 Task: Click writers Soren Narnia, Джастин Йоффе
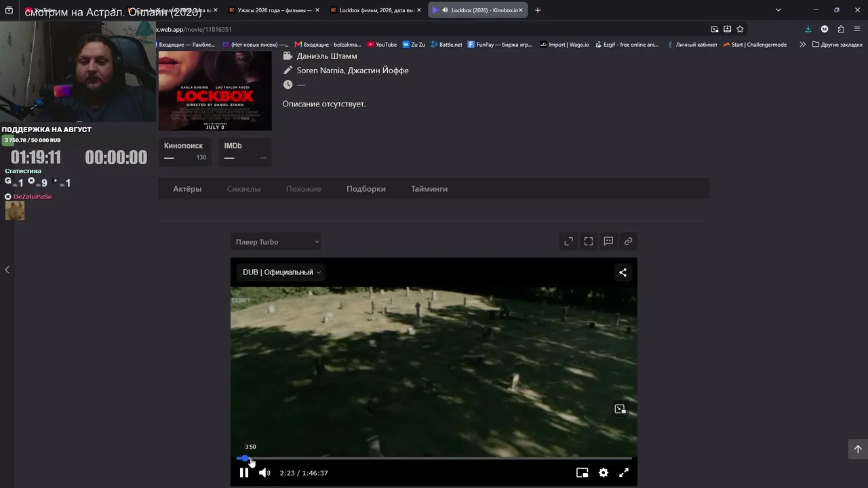(353, 70)
